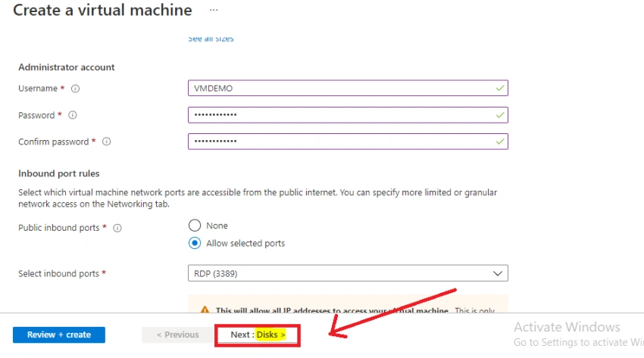Image resolution: width=644 pixels, height=358 pixels.
Task: Click the Username input field
Action: click(348, 88)
